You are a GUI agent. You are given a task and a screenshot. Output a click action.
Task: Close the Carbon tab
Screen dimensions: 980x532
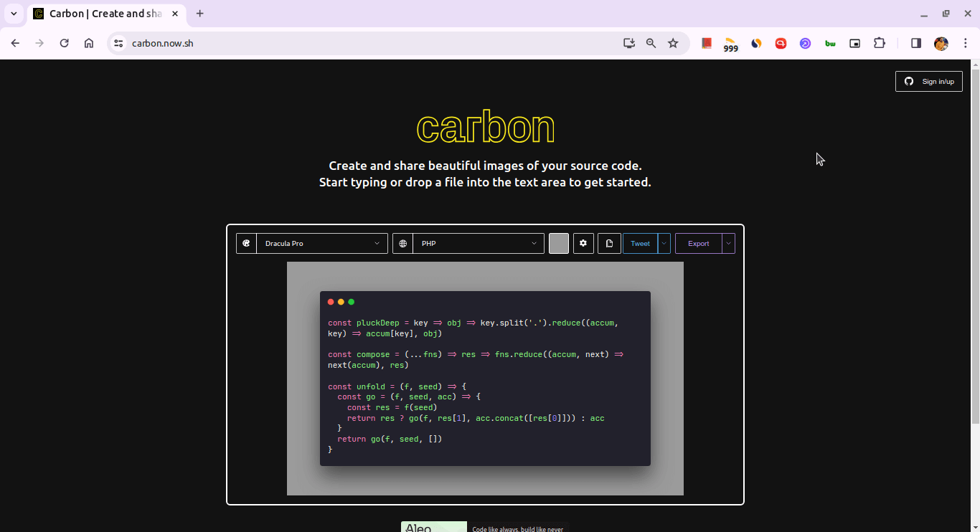pyautogui.click(x=175, y=14)
